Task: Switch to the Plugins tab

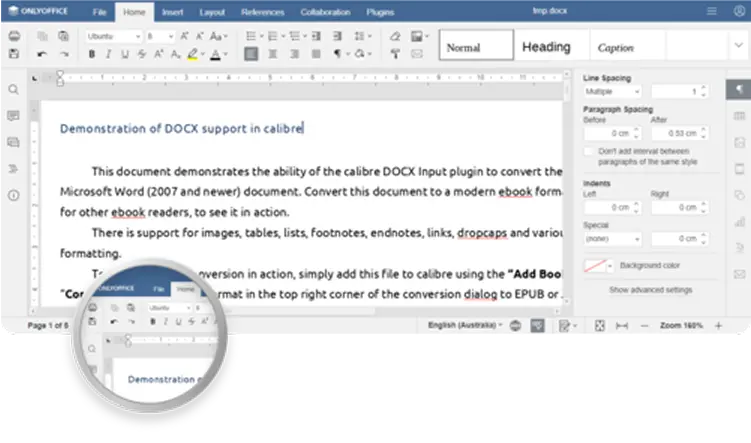Action: click(380, 12)
